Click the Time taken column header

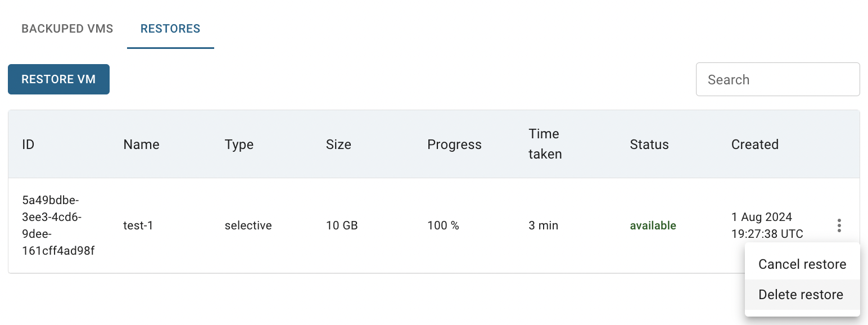point(545,144)
